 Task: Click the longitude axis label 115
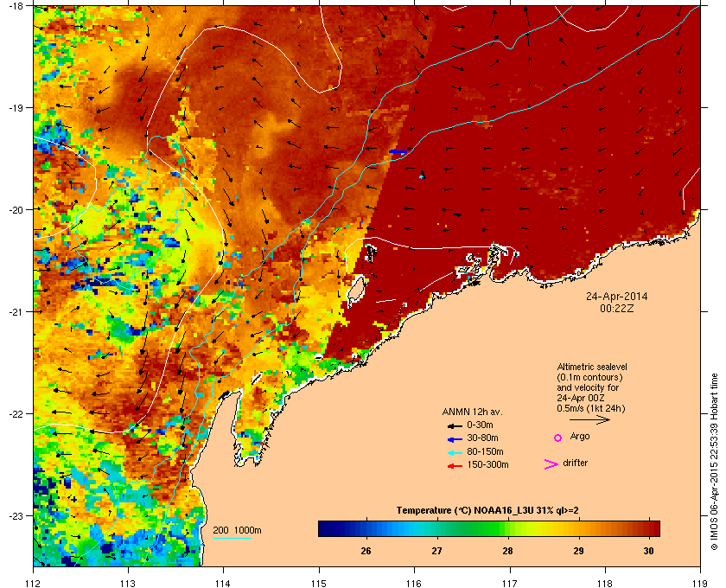(319, 584)
